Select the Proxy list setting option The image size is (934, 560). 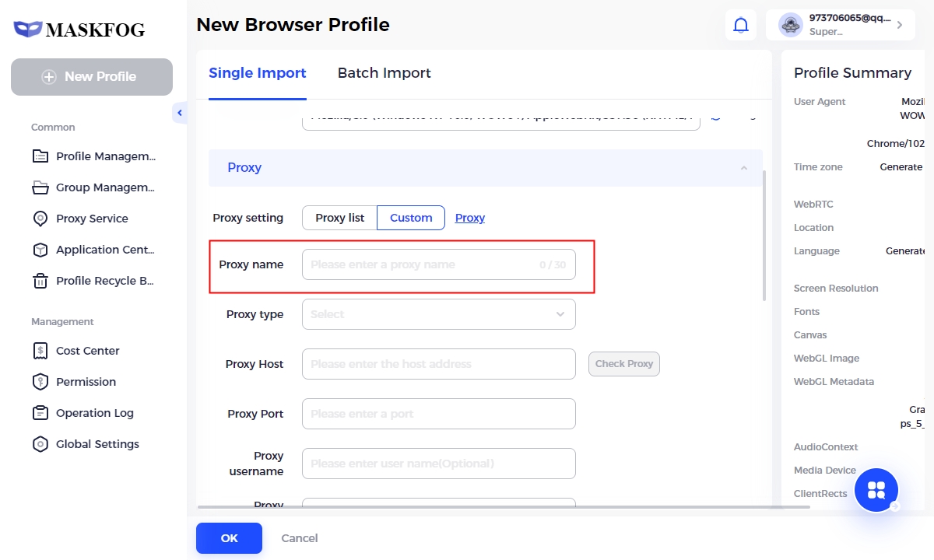[x=339, y=218]
